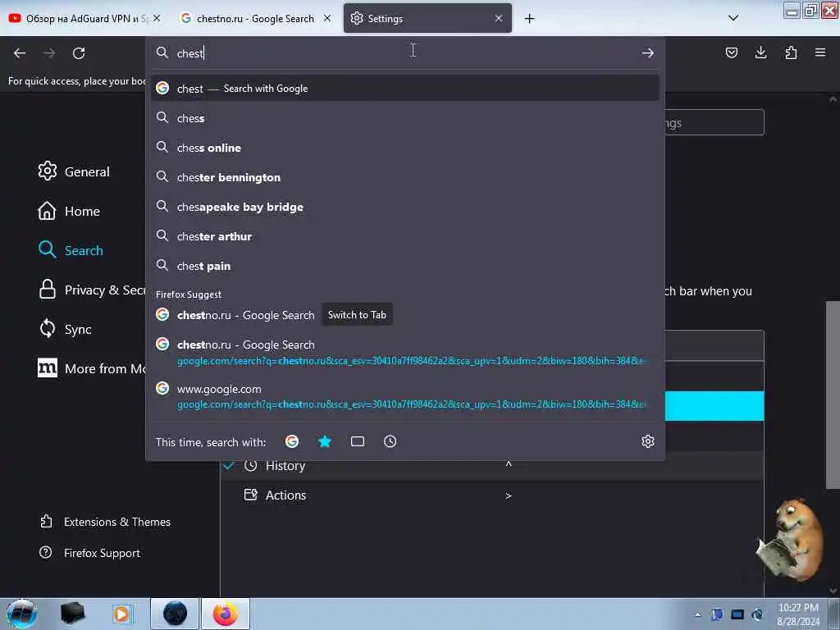Select the 'chester bennington' suggestion
The height and width of the screenshot is (630, 840).
click(x=404, y=177)
